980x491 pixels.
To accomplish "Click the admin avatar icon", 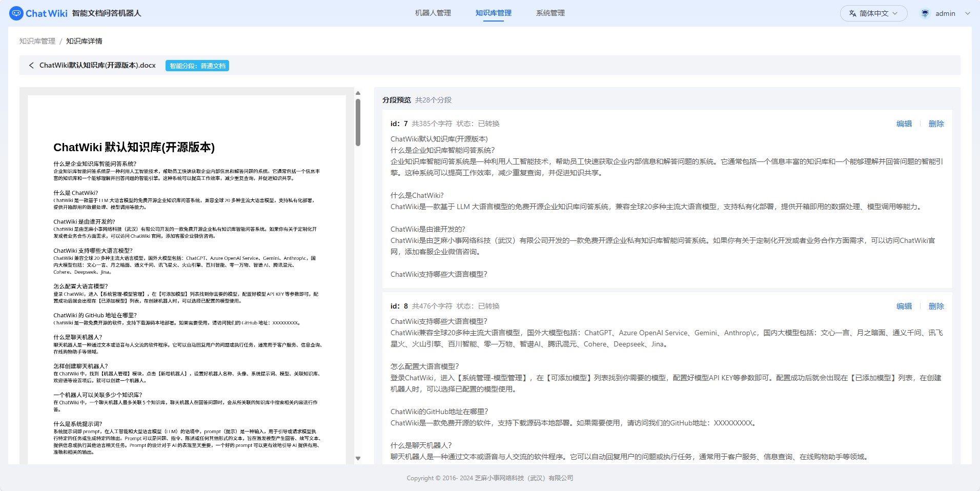I will (925, 13).
